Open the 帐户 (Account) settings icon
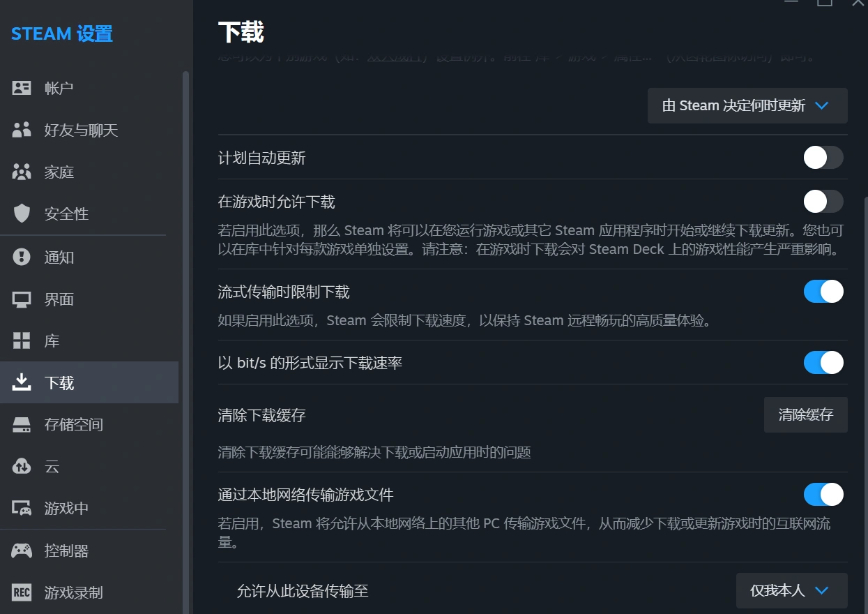868x614 pixels. point(21,88)
